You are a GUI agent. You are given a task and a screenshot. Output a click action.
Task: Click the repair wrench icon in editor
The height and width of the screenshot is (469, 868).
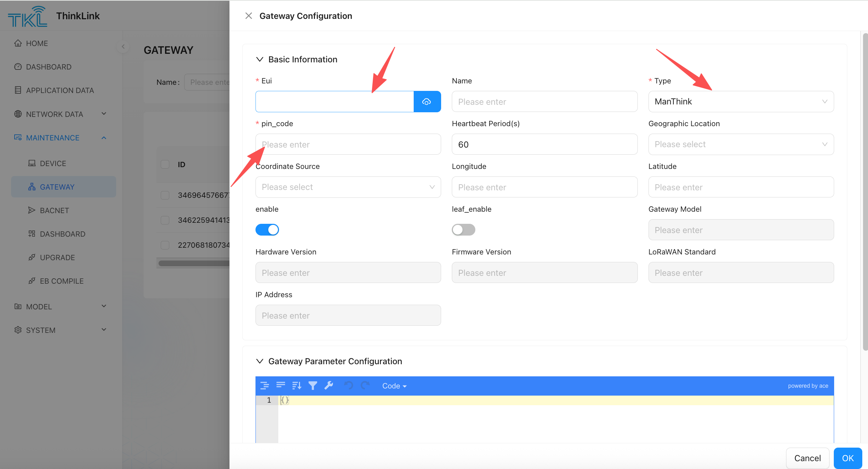coord(329,386)
